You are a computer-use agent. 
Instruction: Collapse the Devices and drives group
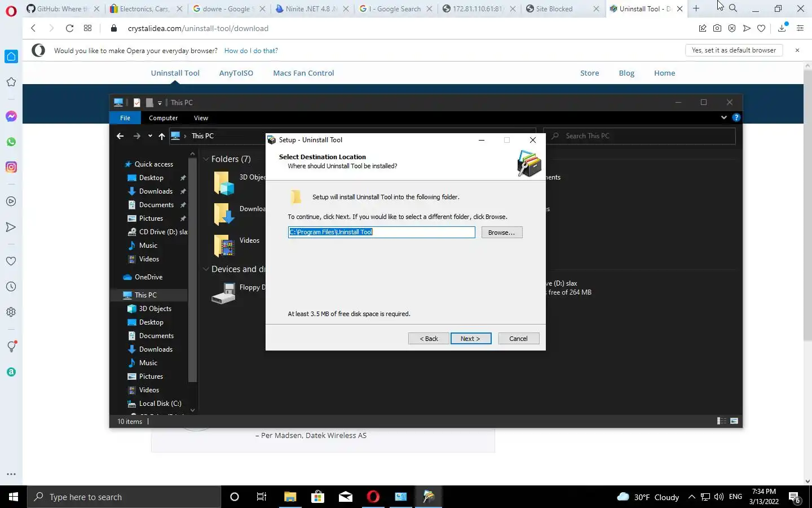(x=206, y=269)
